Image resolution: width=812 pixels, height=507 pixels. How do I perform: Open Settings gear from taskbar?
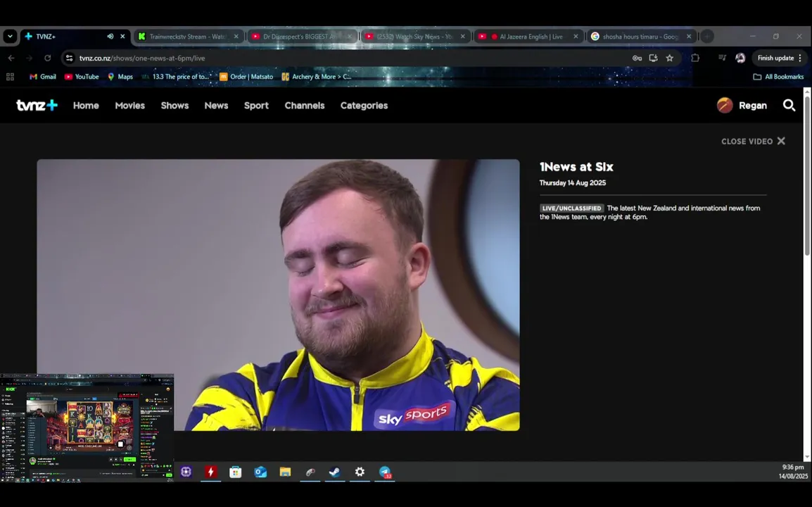click(360, 472)
